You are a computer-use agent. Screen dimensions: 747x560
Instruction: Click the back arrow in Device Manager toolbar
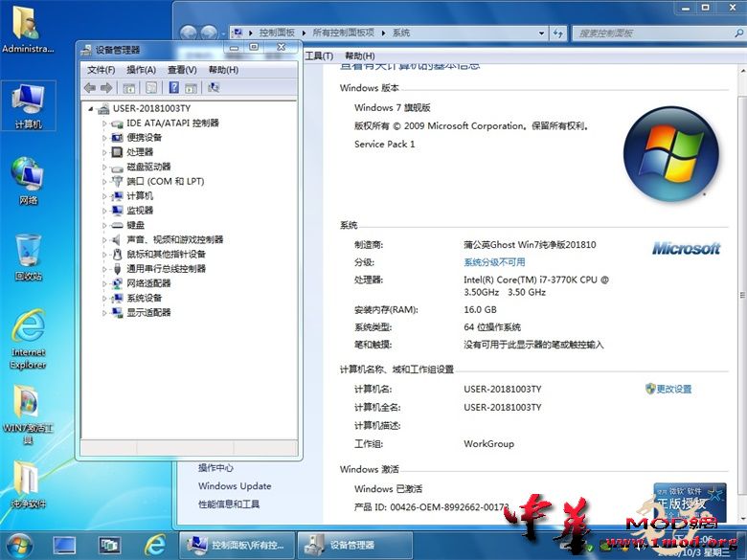click(x=89, y=88)
